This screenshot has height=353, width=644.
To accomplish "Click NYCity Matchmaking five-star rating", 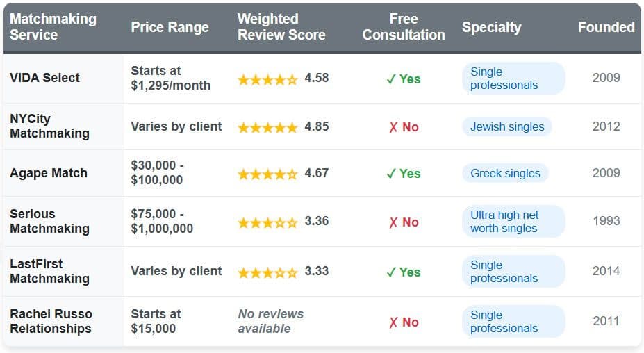I will (x=267, y=127).
